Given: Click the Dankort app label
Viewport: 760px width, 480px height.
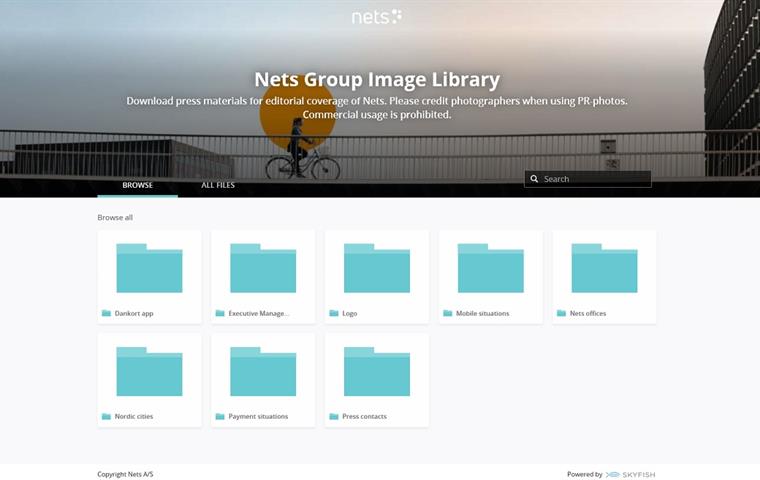Looking at the screenshot, I should click(134, 313).
